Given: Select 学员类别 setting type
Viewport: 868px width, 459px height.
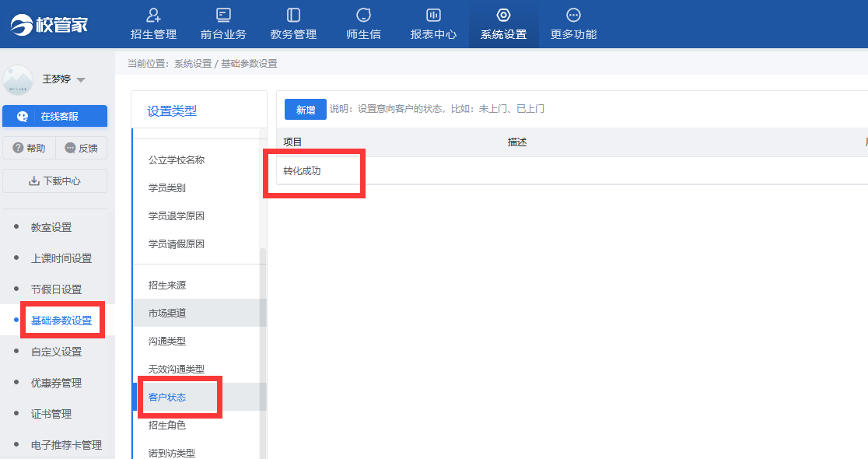Looking at the screenshot, I should click(166, 187).
